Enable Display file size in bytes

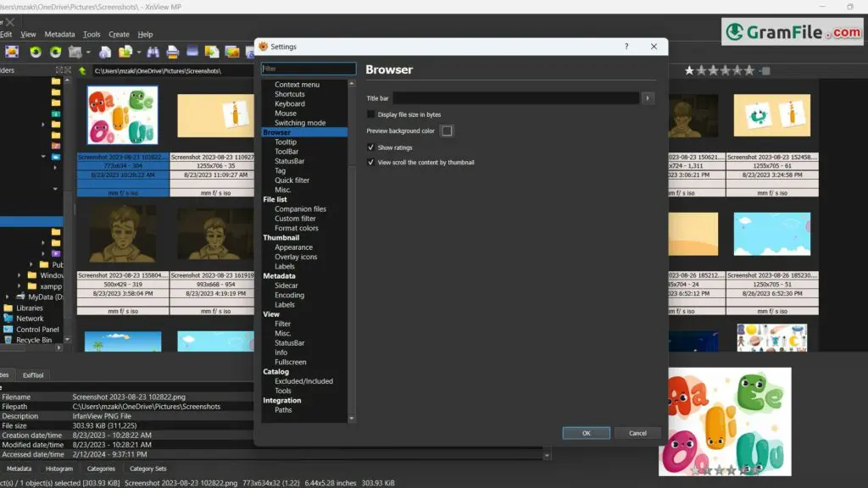click(371, 114)
